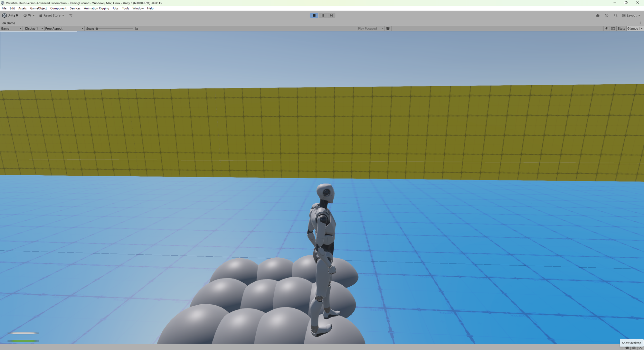The width and height of the screenshot is (644, 350).
Task: Open the Layout dropdown
Action: [631, 15]
